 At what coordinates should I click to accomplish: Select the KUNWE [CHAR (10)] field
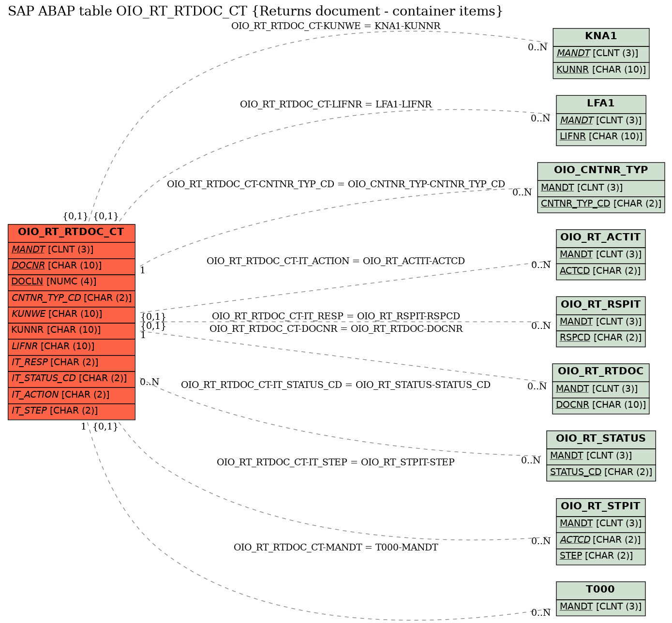[72, 314]
